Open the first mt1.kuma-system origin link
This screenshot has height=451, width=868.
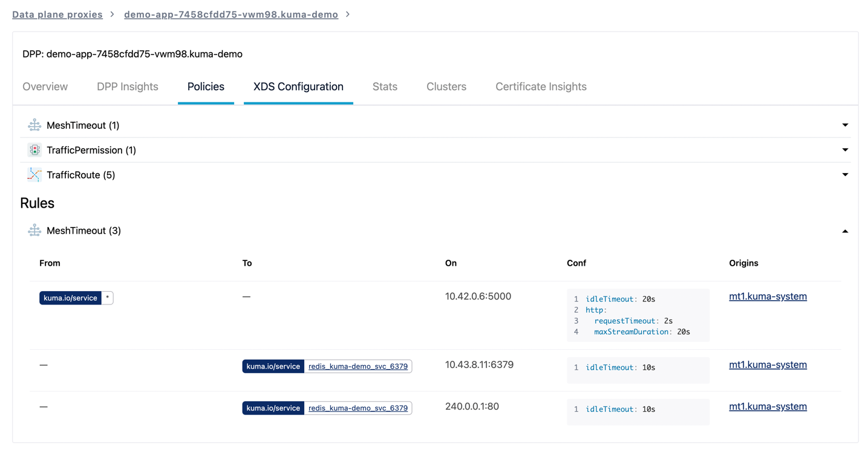tap(768, 296)
